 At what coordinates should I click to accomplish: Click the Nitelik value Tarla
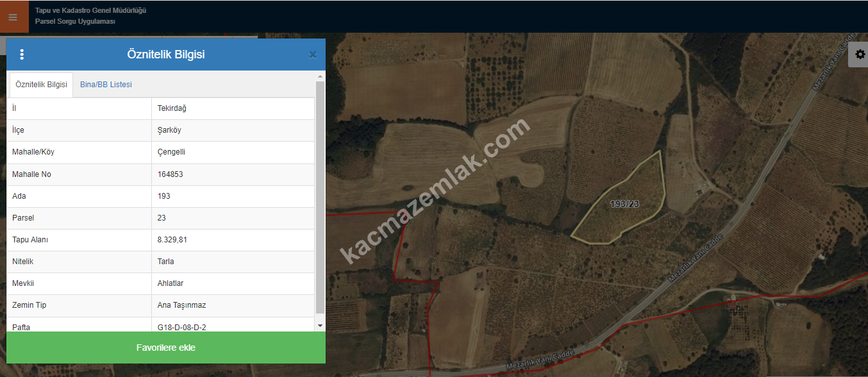click(x=165, y=262)
